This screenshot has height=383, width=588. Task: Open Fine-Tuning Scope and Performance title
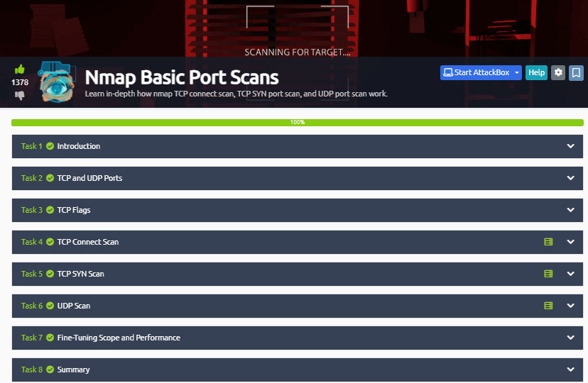click(x=119, y=338)
